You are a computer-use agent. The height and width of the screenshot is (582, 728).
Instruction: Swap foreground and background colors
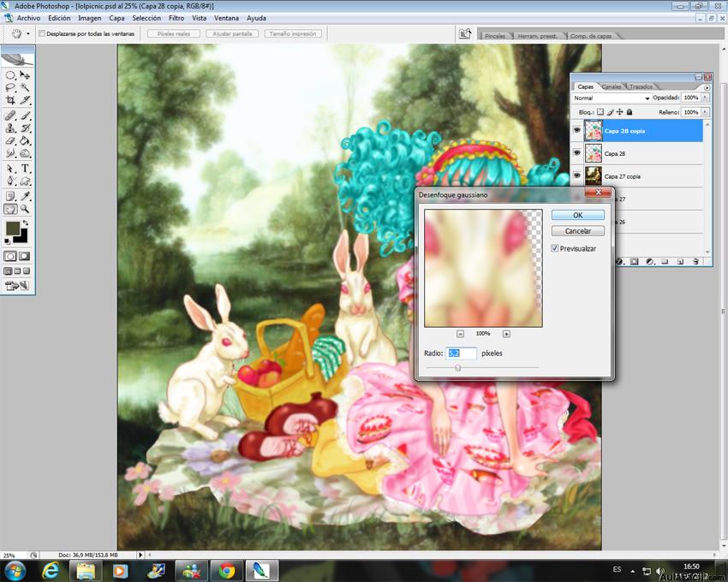tap(26, 223)
